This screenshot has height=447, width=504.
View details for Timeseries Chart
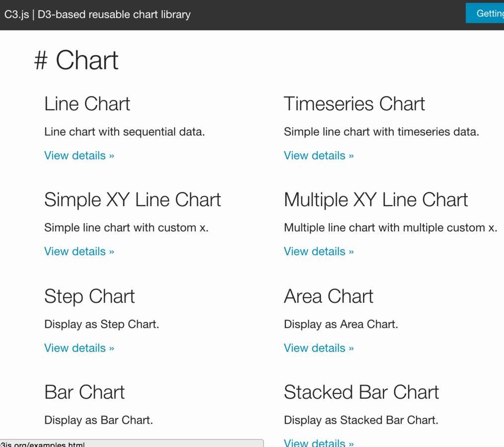point(318,155)
